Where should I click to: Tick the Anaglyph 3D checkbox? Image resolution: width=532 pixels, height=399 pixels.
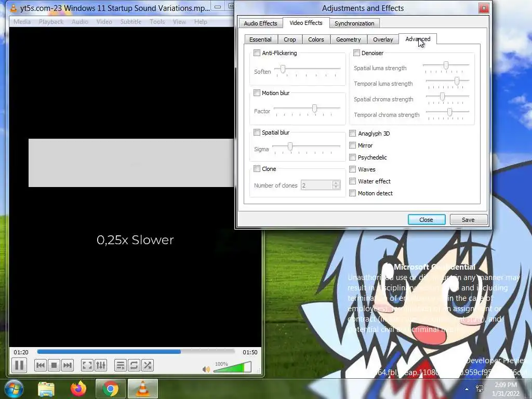pyautogui.click(x=353, y=134)
